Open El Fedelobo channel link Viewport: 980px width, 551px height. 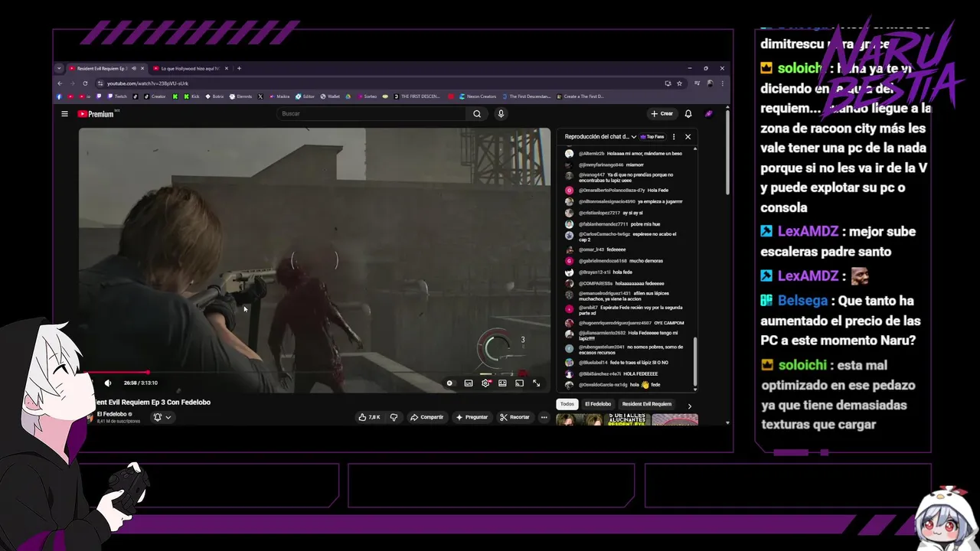tap(112, 414)
